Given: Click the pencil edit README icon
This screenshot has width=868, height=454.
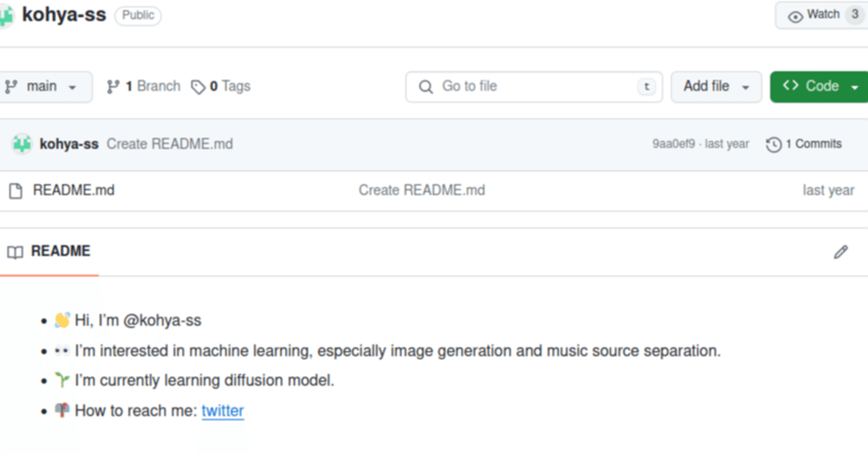Looking at the screenshot, I should (841, 252).
